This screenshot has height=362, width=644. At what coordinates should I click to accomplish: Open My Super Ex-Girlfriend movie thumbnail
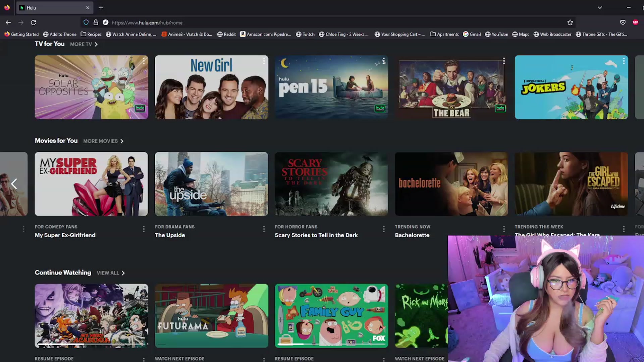point(91,184)
